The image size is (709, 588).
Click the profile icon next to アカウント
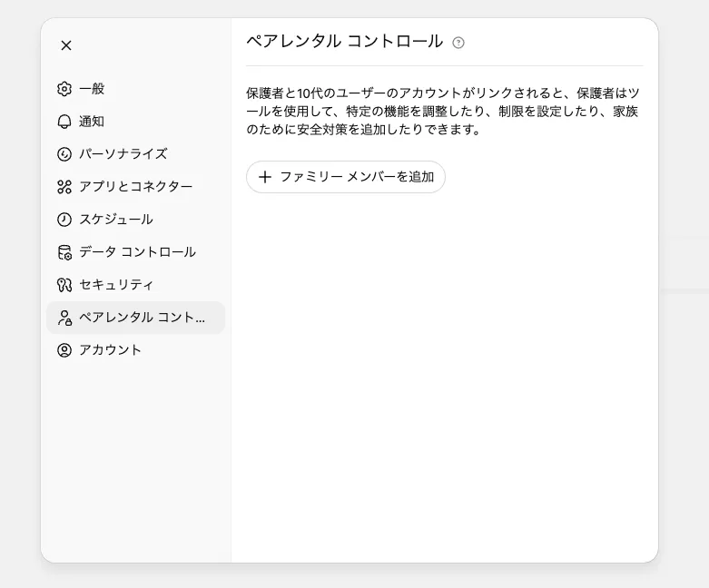coord(64,350)
